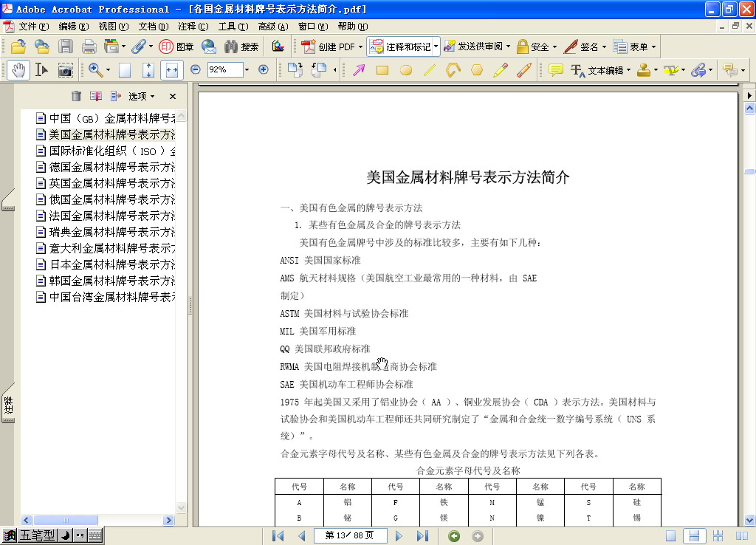Select the Hand tool

[x=18, y=70]
